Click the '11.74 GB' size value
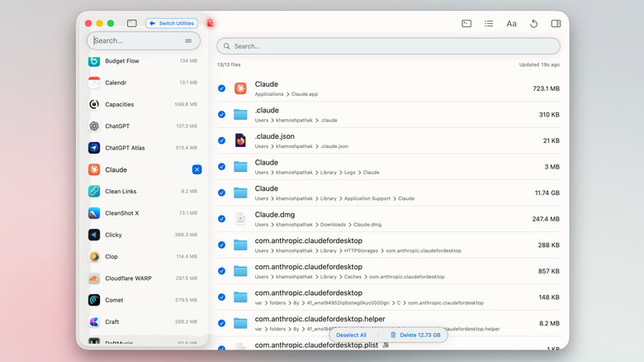Viewport: 644px width, 362px height. click(x=547, y=193)
